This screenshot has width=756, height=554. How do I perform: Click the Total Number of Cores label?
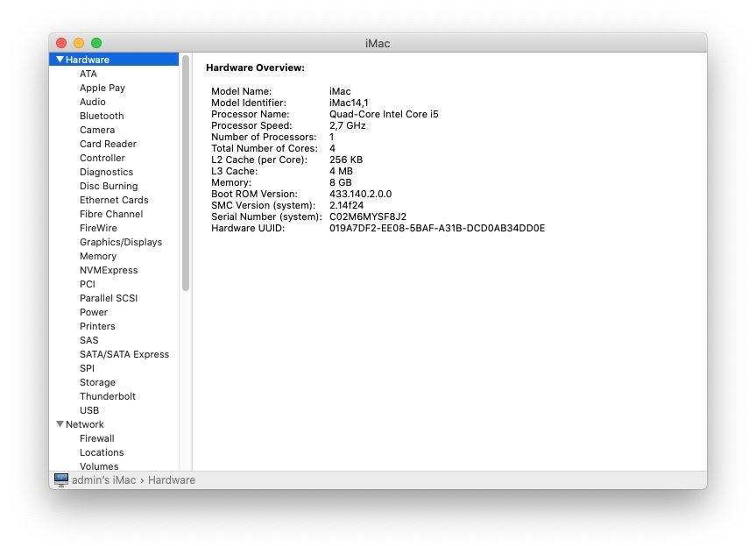click(x=265, y=148)
